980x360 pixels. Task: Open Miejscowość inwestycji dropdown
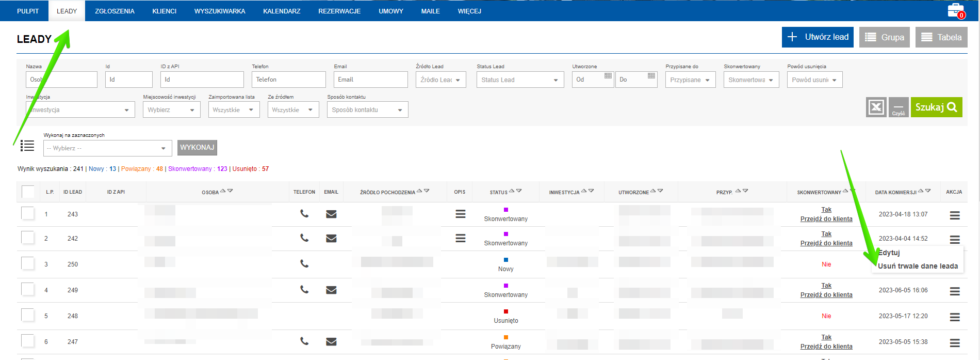point(171,109)
